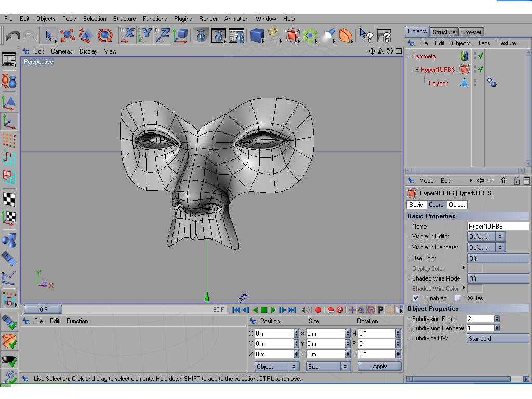Add a light object from toolbar
532x399 pixels.
coord(328,35)
